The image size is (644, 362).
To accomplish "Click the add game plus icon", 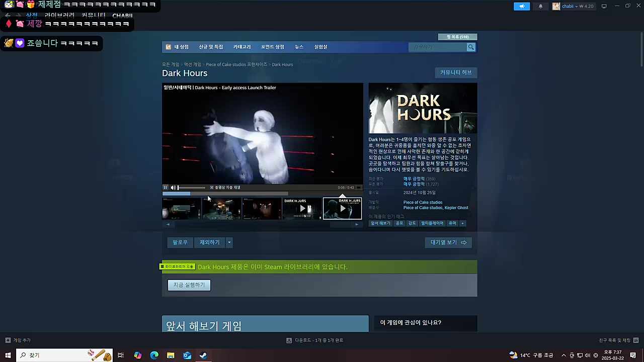I will (8, 340).
